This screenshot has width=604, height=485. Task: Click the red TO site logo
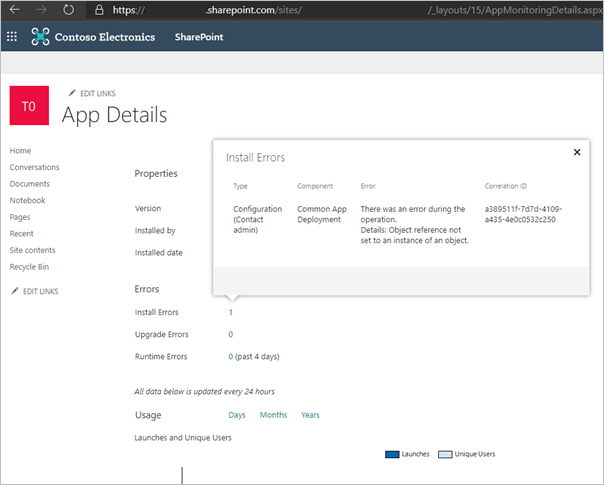pos(29,105)
